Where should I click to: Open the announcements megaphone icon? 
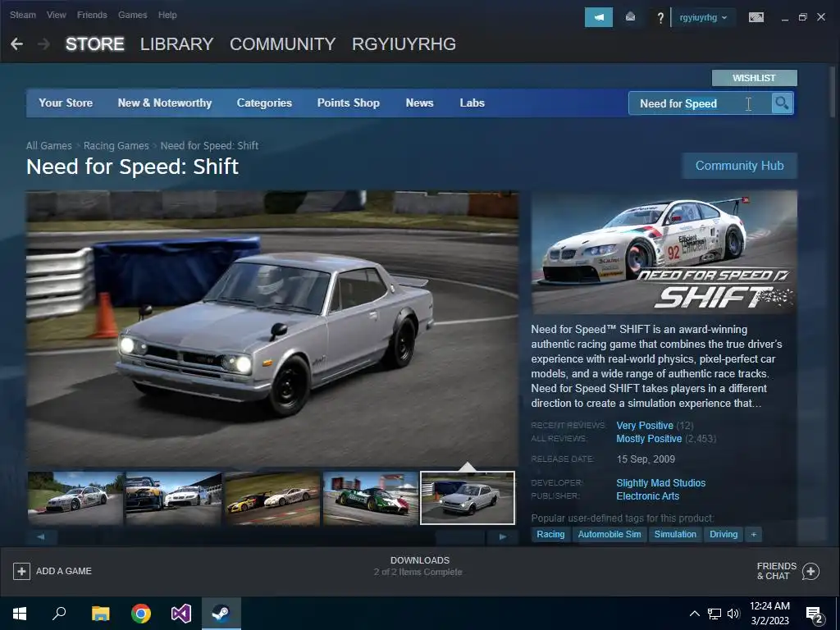598,17
